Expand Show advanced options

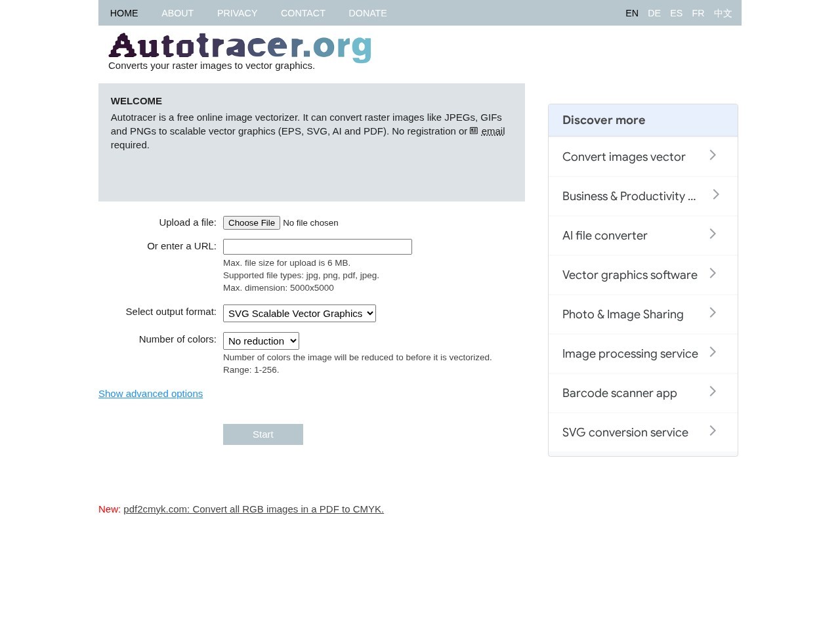[150, 394]
